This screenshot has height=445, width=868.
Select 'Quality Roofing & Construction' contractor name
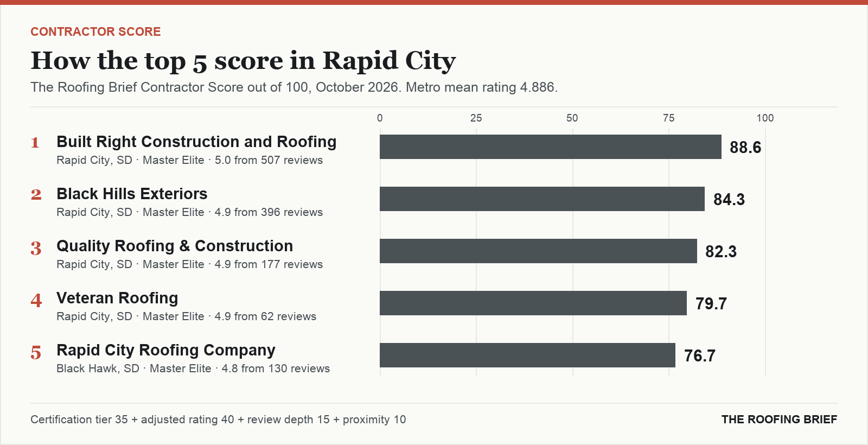pyautogui.click(x=175, y=246)
